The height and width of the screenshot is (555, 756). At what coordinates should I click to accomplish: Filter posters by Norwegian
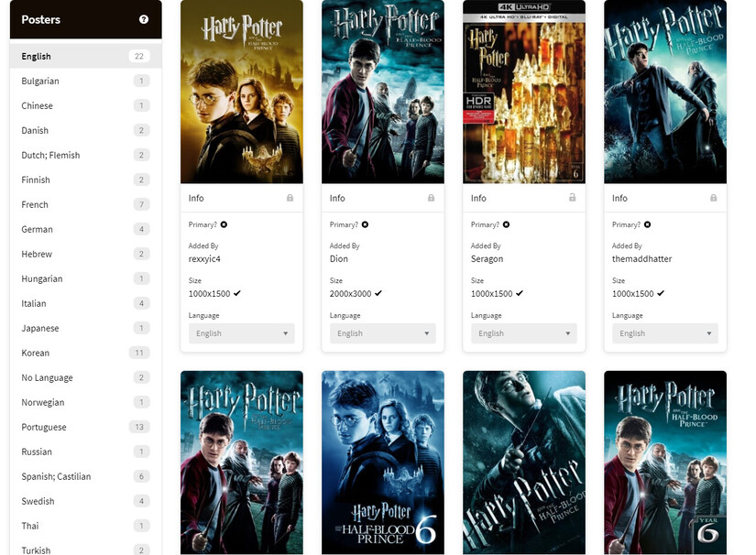click(86, 402)
